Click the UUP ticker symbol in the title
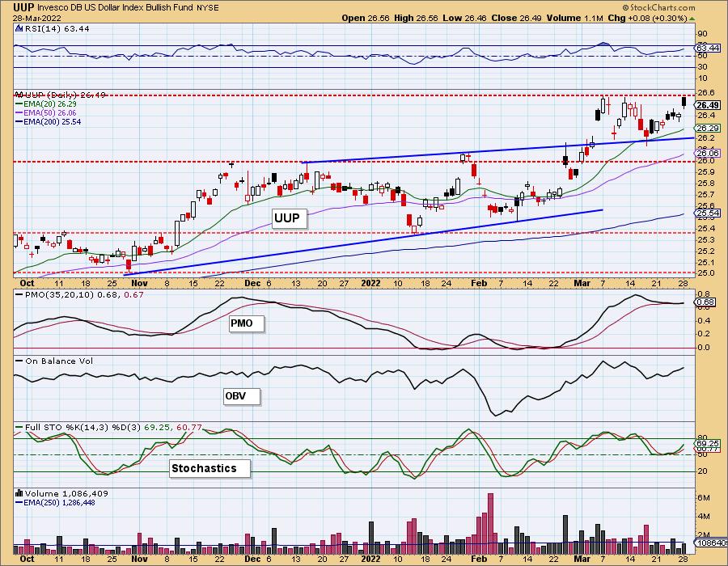This screenshot has width=728, height=566. point(23,7)
